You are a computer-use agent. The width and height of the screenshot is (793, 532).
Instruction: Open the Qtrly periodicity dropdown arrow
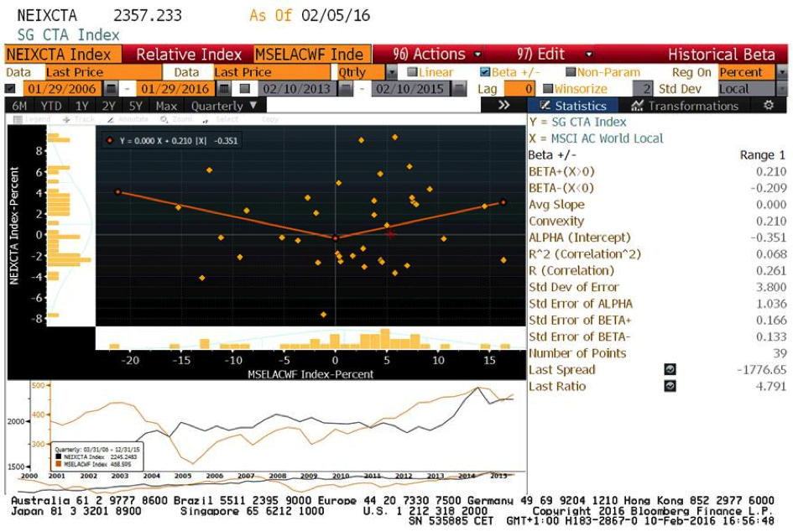392,72
